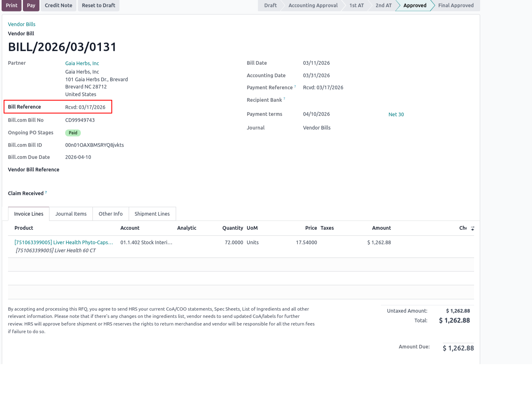Screen dimensions: 532x396
Task: Click the Taxes column header
Action: (x=327, y=228)
